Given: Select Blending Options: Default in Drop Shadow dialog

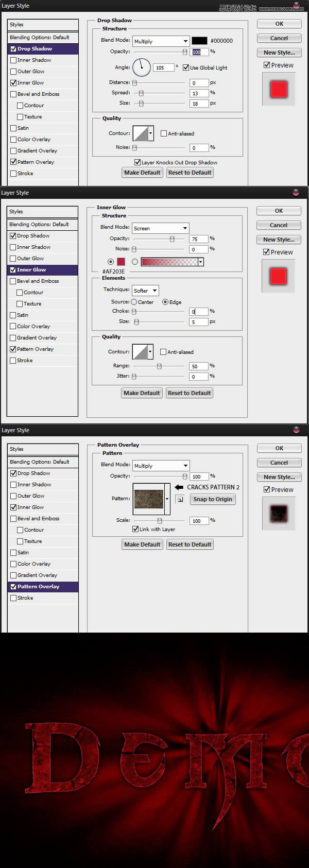Looking at the screenshot, I should coord(43,38).
